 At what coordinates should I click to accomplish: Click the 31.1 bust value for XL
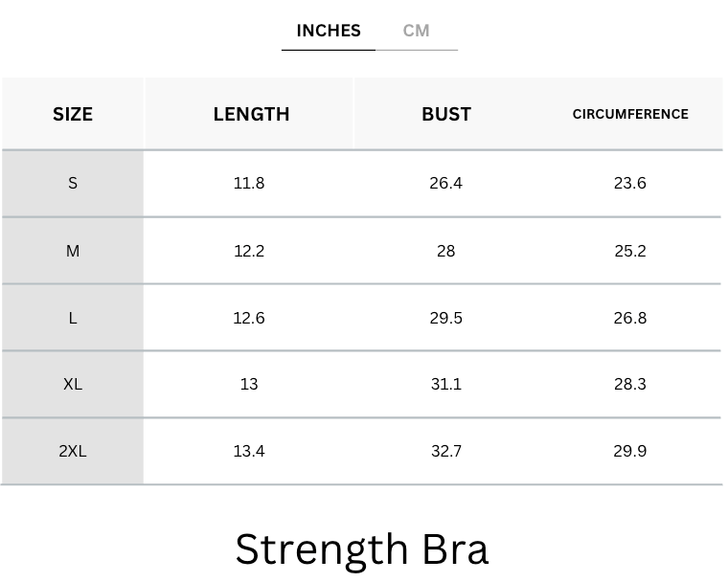pyautogui.click(x=446, y=384)
